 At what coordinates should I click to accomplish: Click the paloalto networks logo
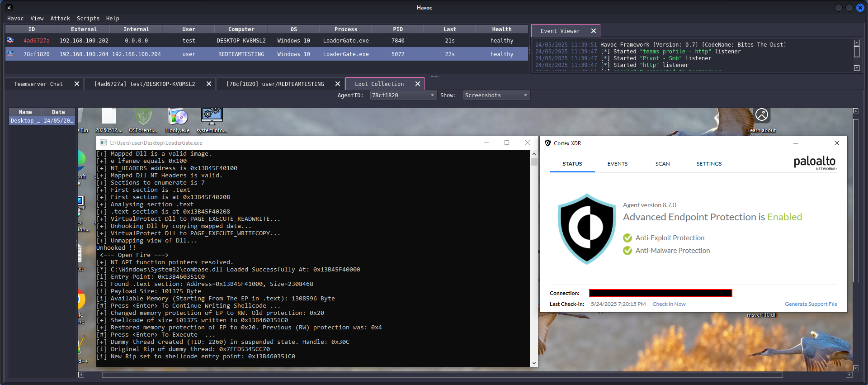point(815,163)
